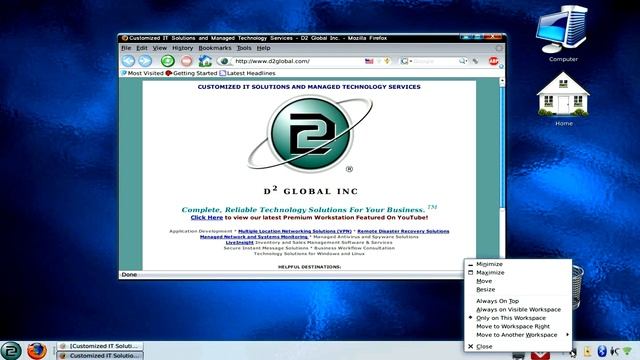640x360 pixels.
Task: Click the site identity icon beside the URL
Action: pos(224,61)
